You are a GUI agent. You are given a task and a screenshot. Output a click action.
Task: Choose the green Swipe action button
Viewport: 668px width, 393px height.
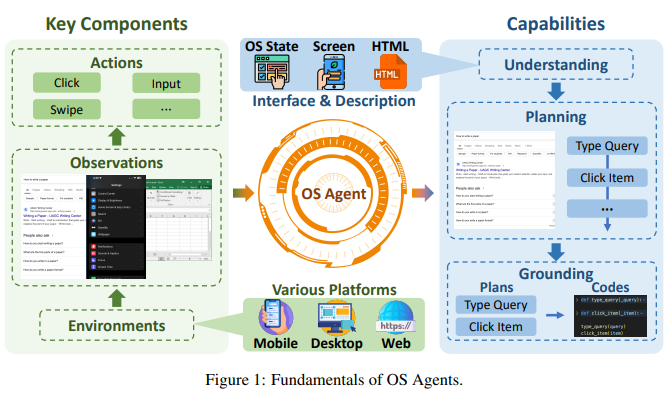[67, 109]
